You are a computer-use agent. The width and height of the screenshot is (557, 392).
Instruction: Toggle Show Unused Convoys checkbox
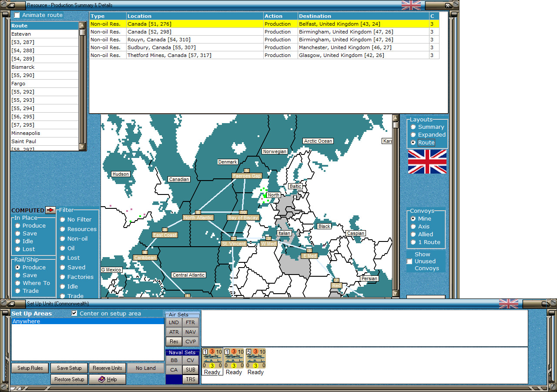tap(409, 261)
